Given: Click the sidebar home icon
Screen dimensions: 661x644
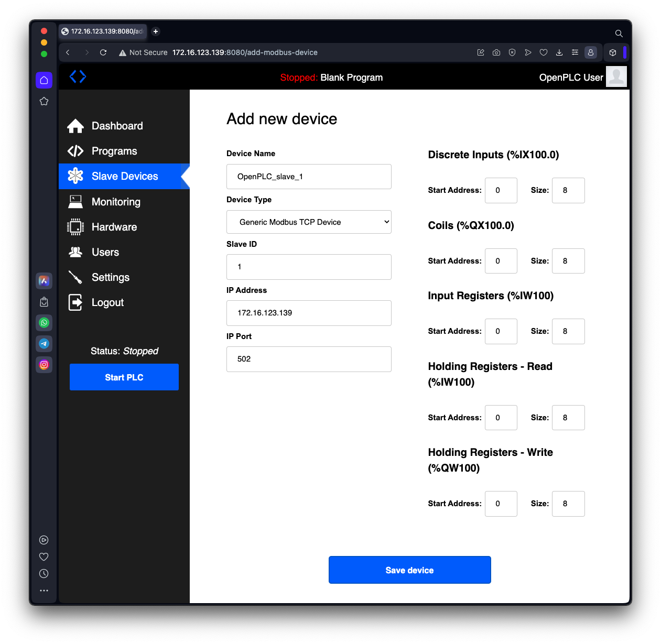Looking at the screenshot, I should click(x=44, y=80).
